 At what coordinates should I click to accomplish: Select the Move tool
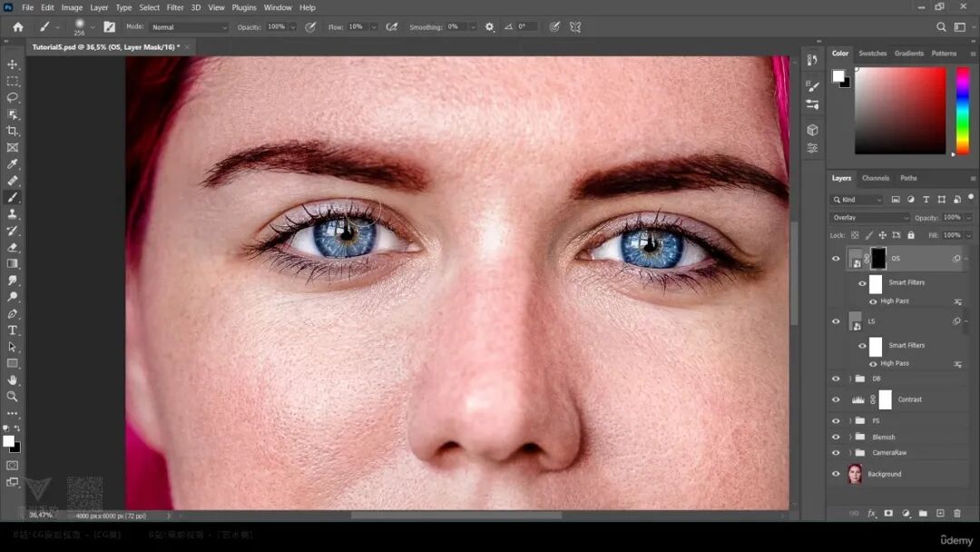(13, 64)
